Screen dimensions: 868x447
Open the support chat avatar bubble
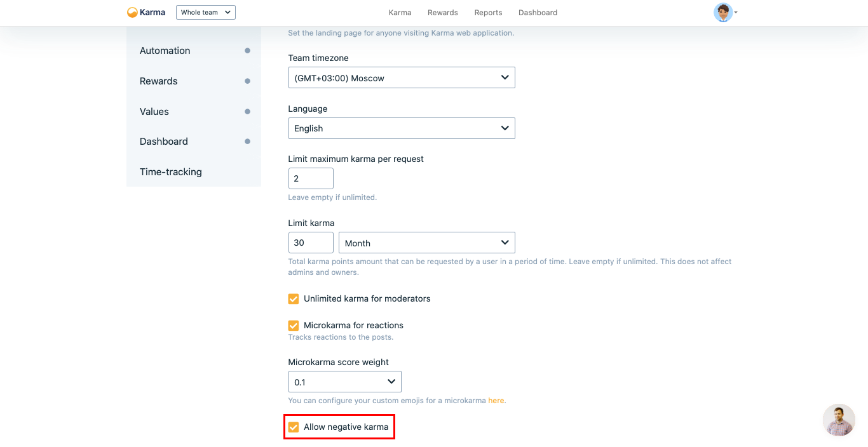pos(839,420)
